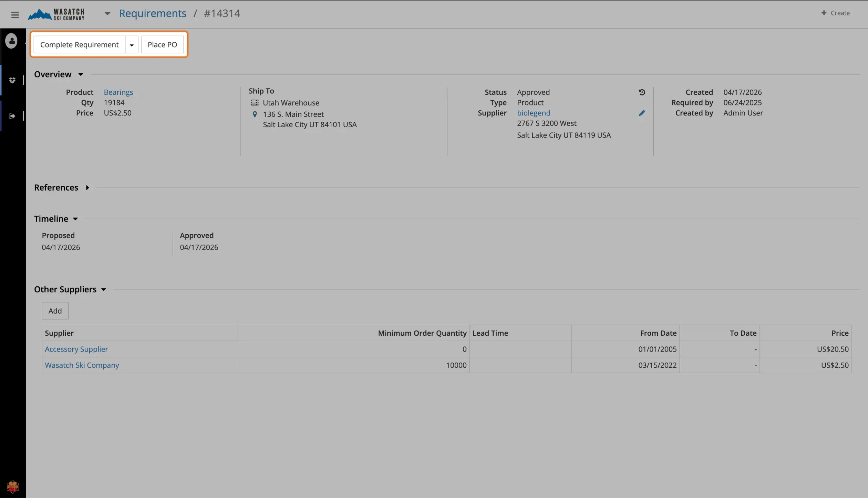Screen dimensions: 868x498
Task: Select the 10000 minimum quantity cell
Action: tap(353, 365)
